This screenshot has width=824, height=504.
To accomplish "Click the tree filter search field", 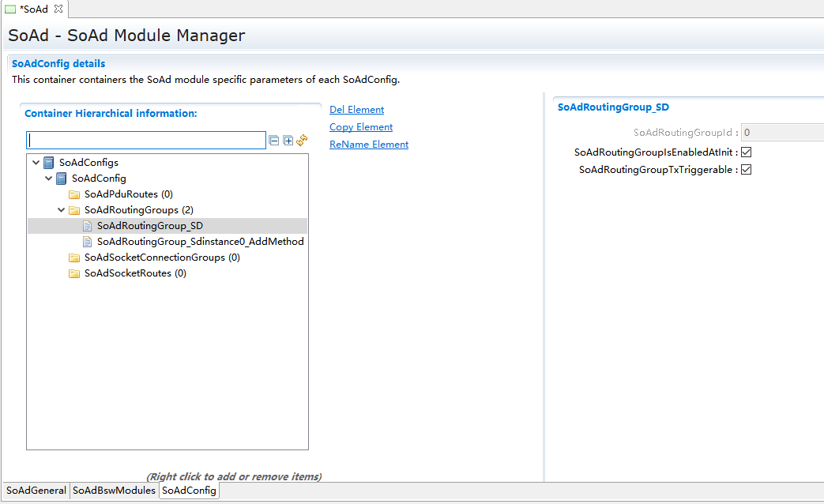I will tap(146, 141).
